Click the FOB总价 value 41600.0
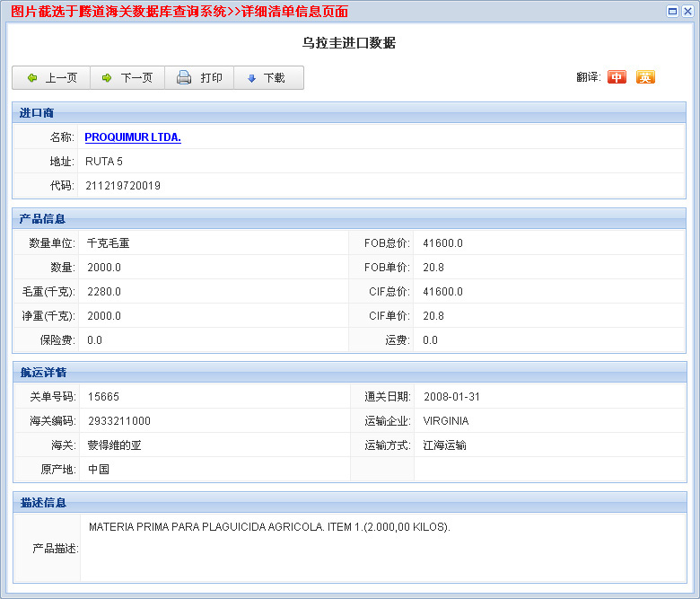Screen dimensions: 700x599 click(x=442, y=243)
